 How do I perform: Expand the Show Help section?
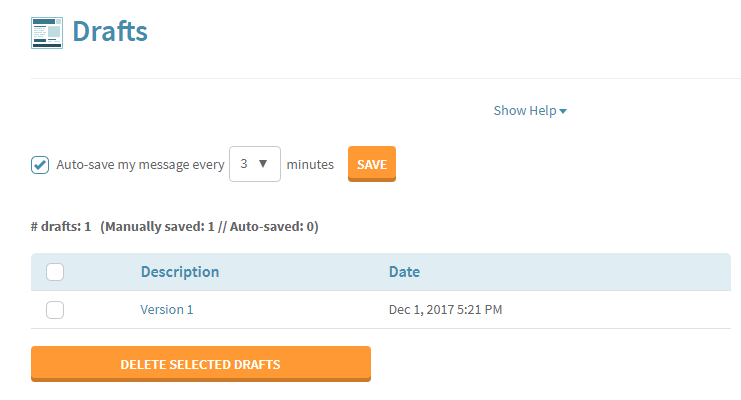click(530, 111)
